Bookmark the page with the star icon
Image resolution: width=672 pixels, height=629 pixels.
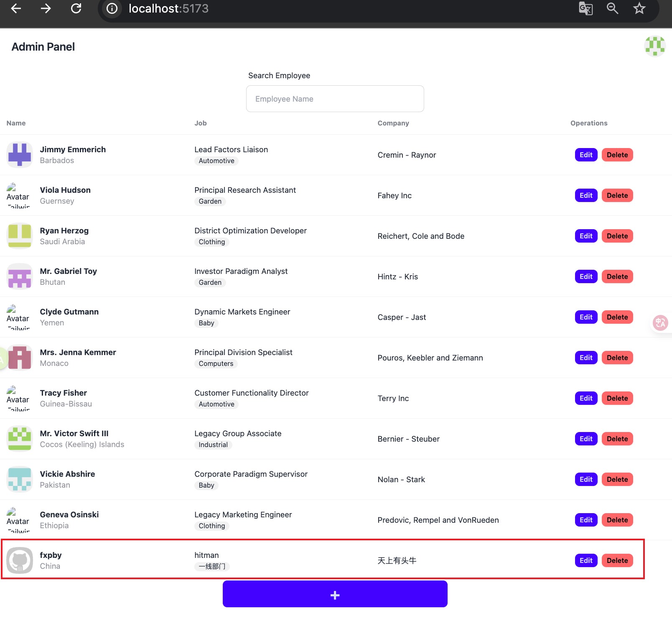click(639, 8)
